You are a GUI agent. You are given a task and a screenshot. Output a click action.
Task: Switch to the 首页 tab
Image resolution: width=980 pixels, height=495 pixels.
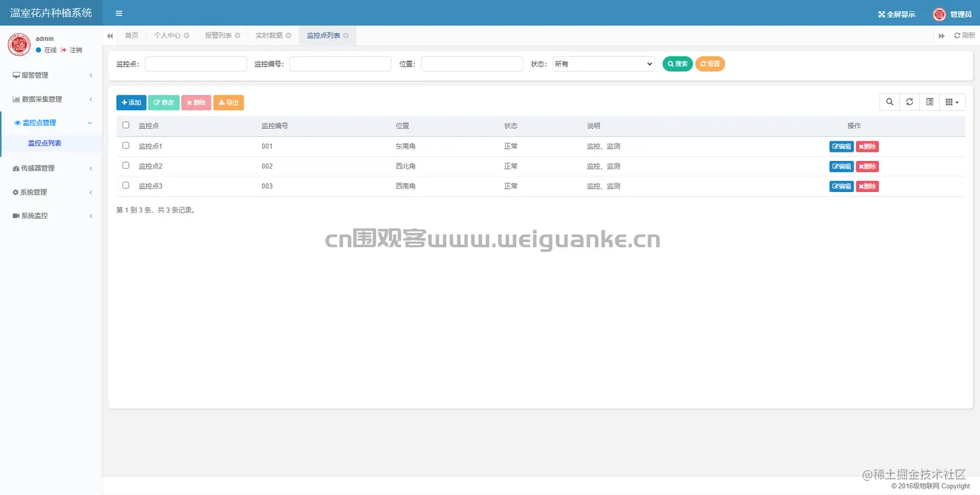[x=132, y=36]
